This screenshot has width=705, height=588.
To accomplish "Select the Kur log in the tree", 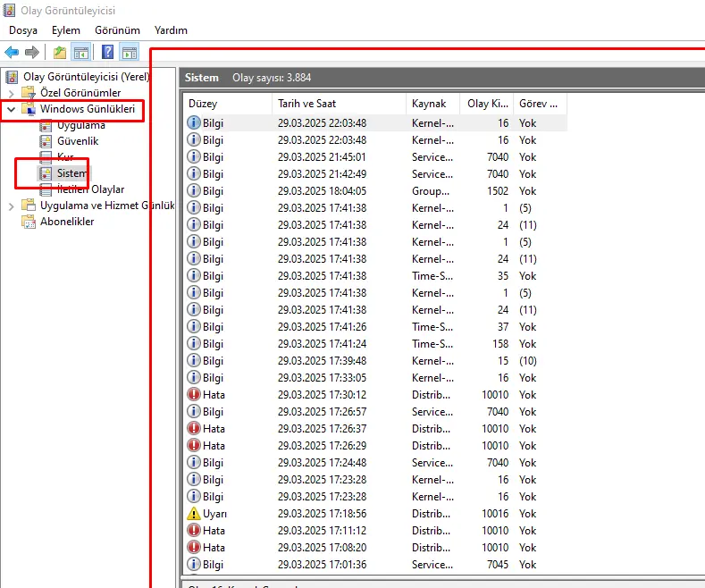I will [x=65, y=157].
